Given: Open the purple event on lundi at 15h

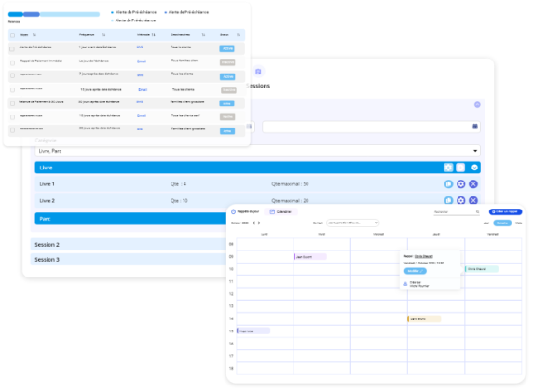Looking at the screenshot, I should 253,331.
